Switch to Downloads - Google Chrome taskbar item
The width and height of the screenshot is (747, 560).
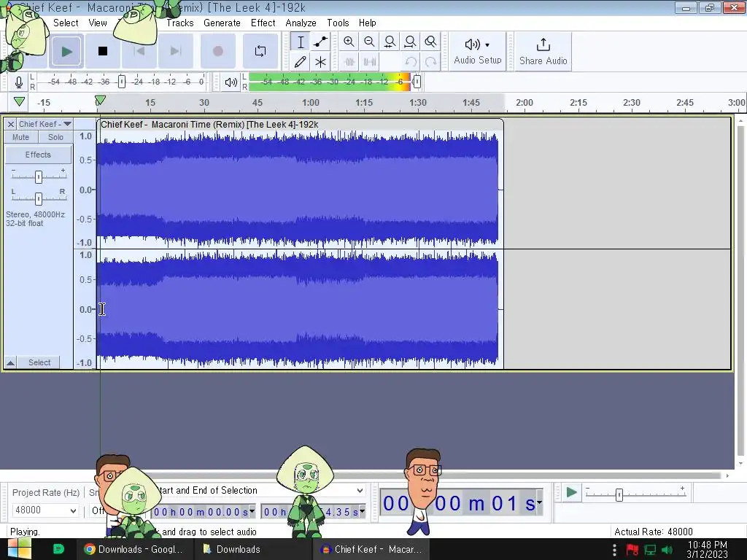(134, 550)
